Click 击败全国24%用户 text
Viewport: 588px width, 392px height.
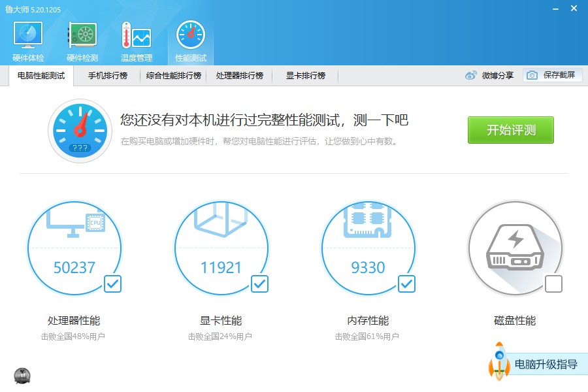point(220,336)
